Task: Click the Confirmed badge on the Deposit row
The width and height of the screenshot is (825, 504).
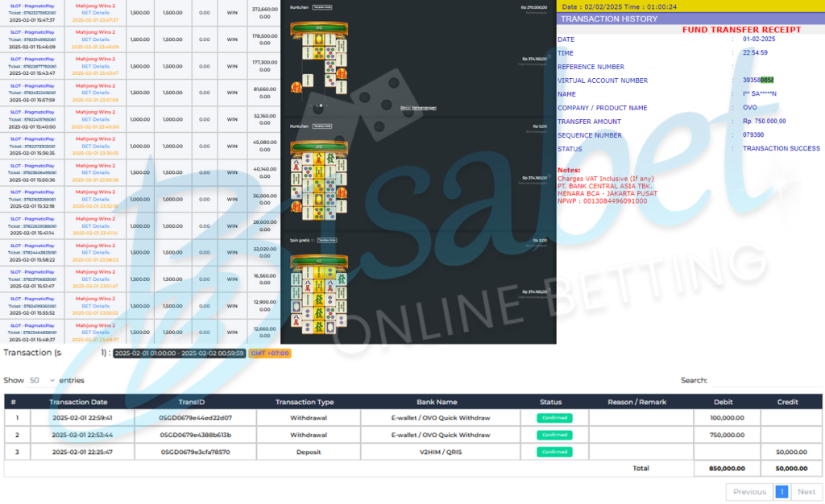Action: point(554,452)
